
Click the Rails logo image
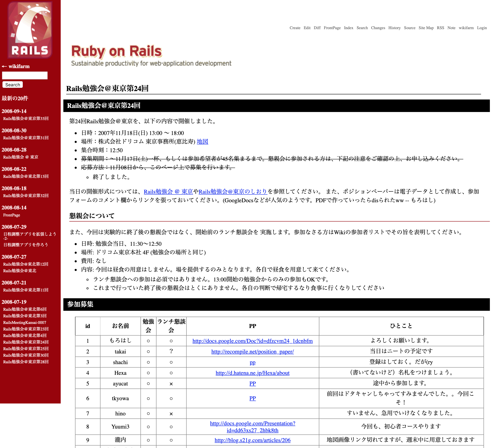(30, 30)
